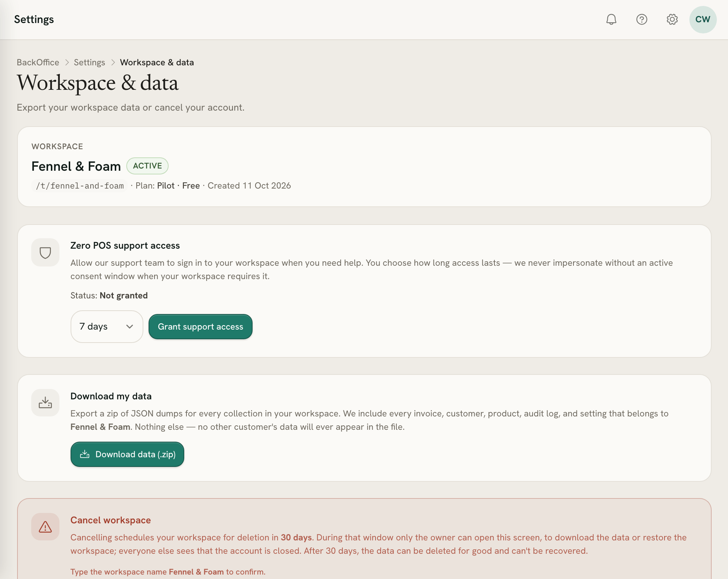The height and width of the screenshot is (579, 728).
Task: Click the Settings title in the top bar
Action: coord(34,19)
